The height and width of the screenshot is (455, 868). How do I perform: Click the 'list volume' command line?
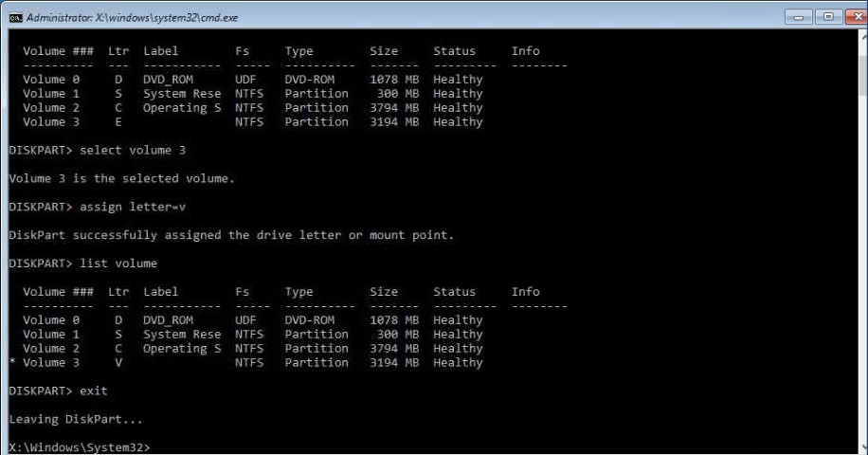point(83,263)
